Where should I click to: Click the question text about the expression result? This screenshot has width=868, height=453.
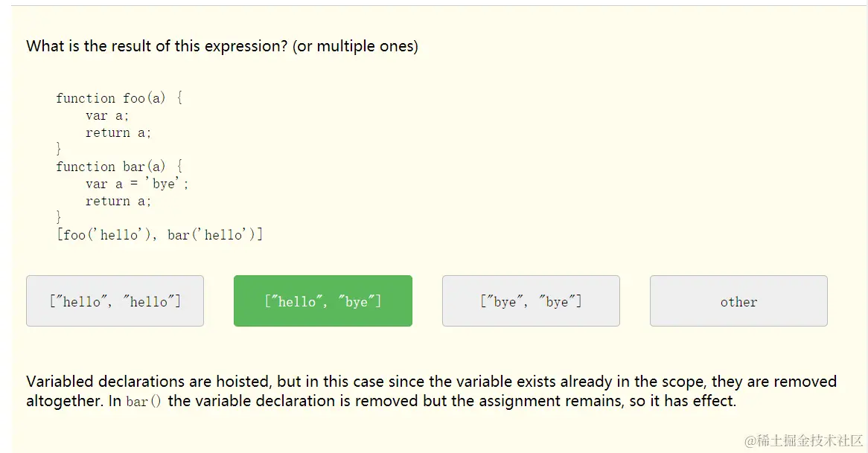156,46
